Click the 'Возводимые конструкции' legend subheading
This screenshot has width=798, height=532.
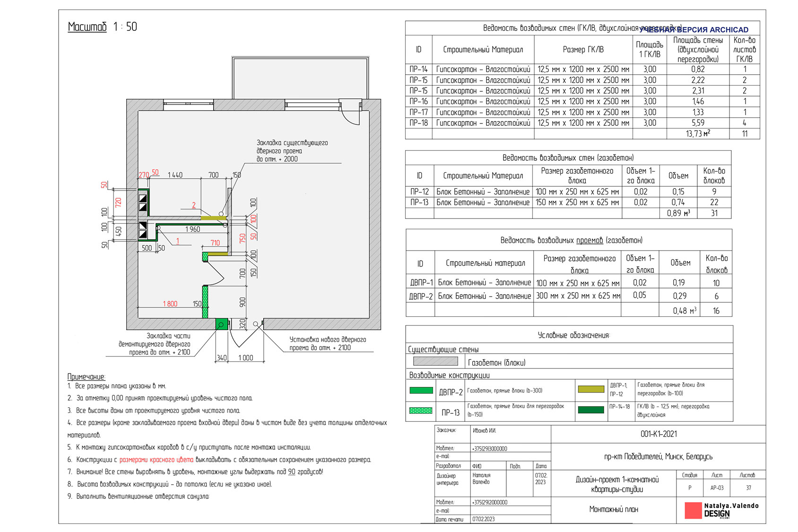(x=449, y=375)
